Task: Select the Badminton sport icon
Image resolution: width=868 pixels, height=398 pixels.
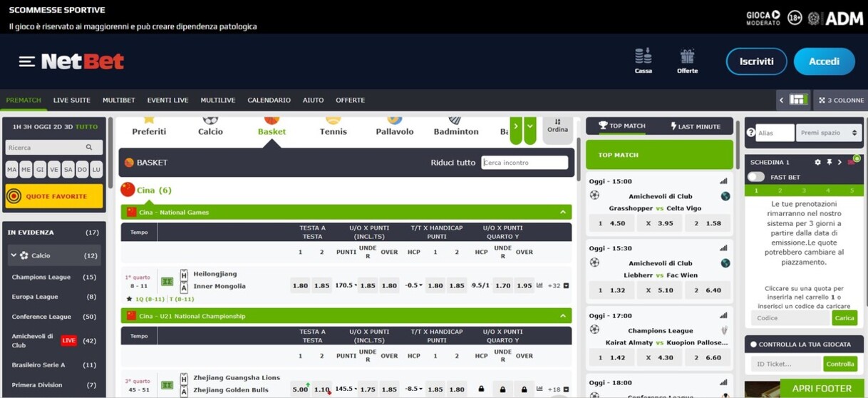Action: [455, 120]
